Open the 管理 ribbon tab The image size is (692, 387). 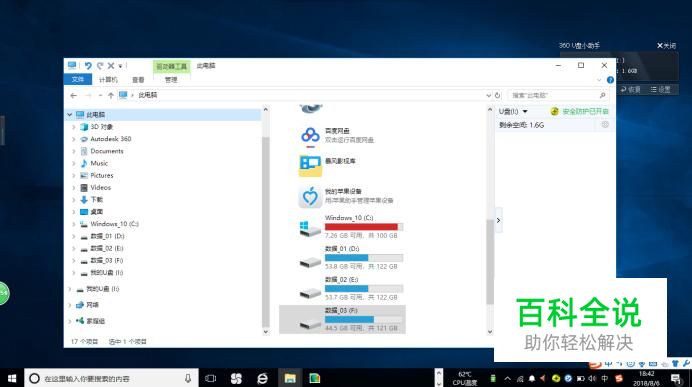[x=171, y=79]
